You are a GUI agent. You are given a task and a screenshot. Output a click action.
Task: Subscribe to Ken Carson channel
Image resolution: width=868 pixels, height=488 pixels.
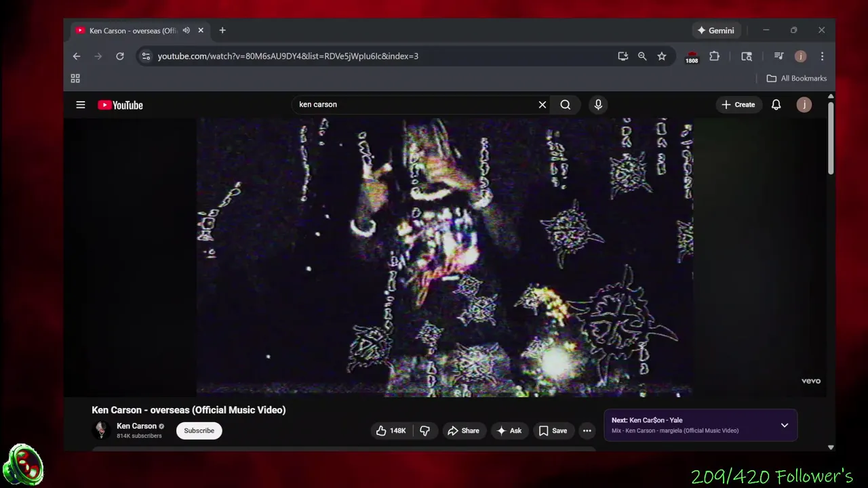pyautogui.click(x=199, y=430)
